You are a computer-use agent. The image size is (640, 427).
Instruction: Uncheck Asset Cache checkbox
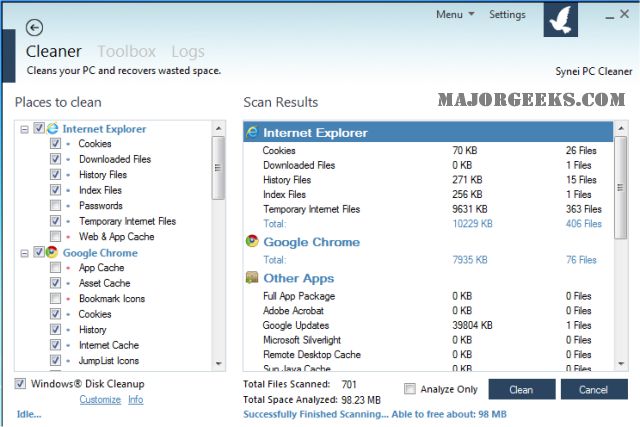[56, 283]
